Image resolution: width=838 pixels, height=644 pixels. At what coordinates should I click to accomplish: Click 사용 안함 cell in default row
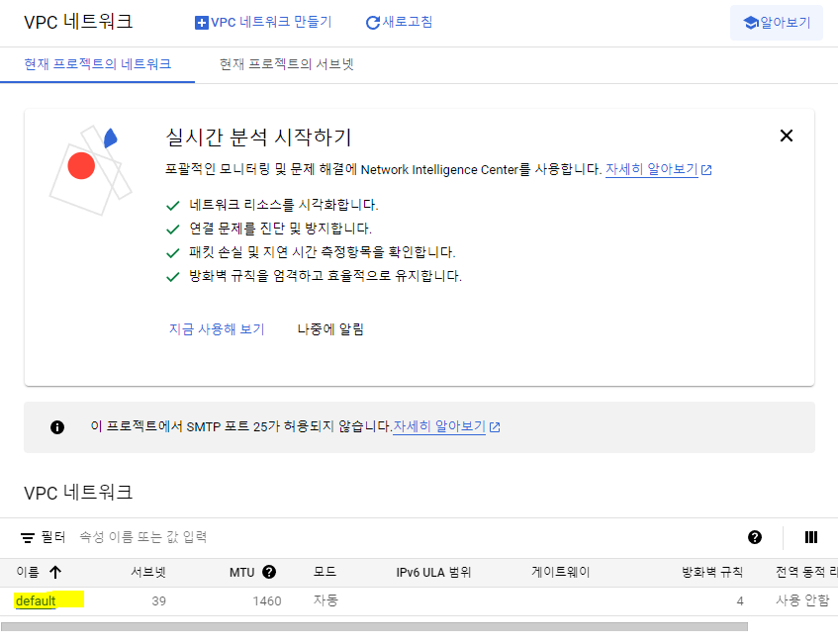click(x=802, y=600)
